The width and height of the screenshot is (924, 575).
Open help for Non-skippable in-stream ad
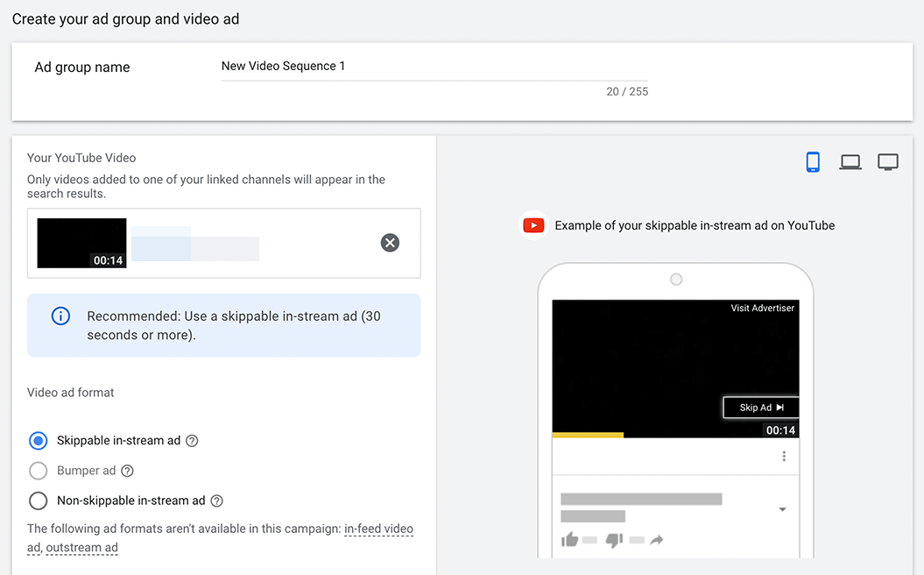pyautogui.click(x=217, y=500)
